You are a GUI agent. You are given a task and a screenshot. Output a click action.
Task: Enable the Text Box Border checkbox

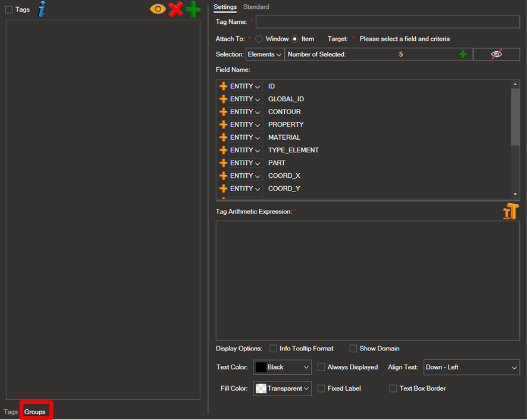coord(393,388)
